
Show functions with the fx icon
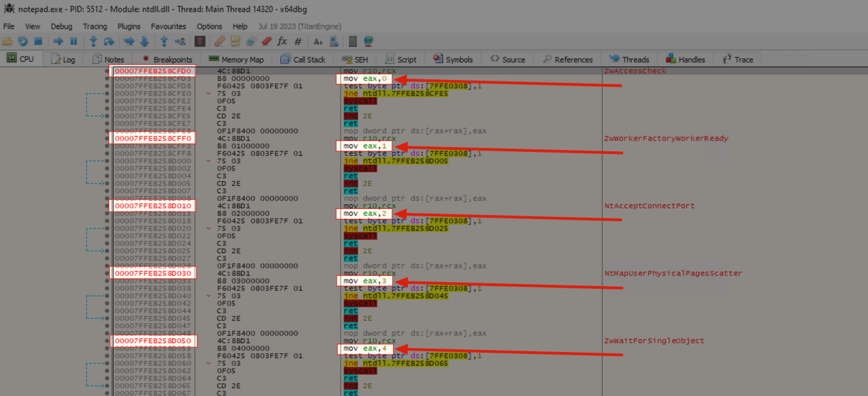click(x=282, y=41)
